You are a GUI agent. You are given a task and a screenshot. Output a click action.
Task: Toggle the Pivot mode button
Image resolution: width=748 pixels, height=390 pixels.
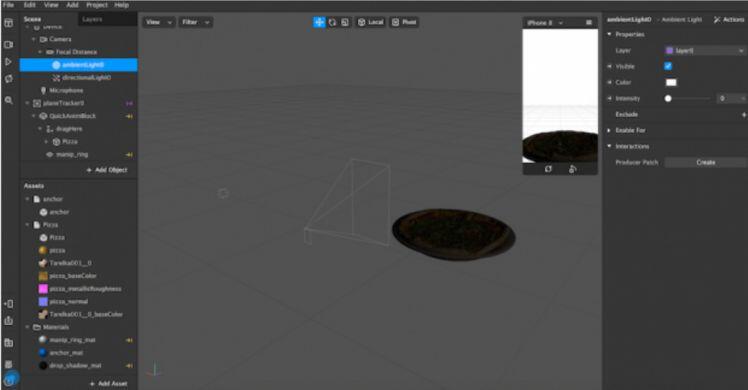click(405, 22)
